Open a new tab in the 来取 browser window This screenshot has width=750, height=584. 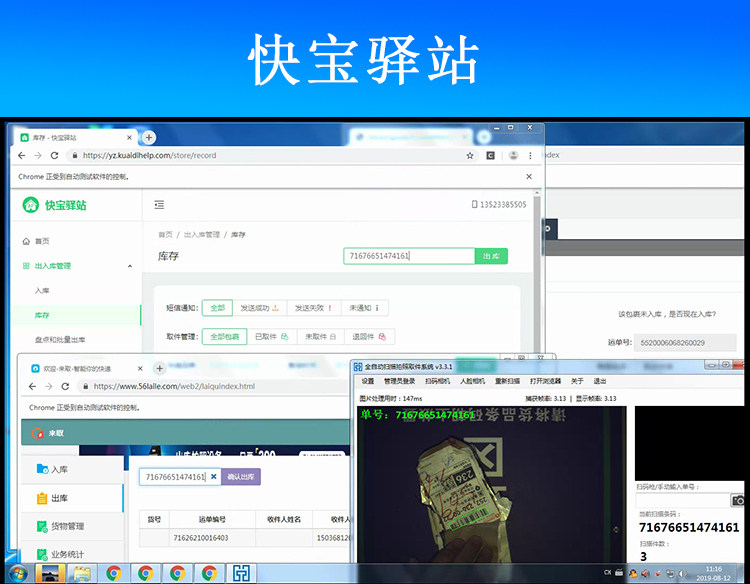(160, 368)
